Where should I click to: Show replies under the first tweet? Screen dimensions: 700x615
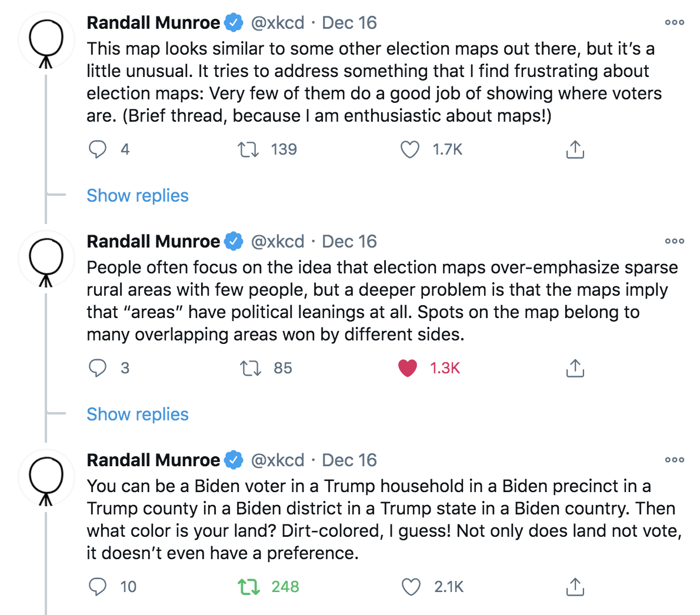(138, 196)
